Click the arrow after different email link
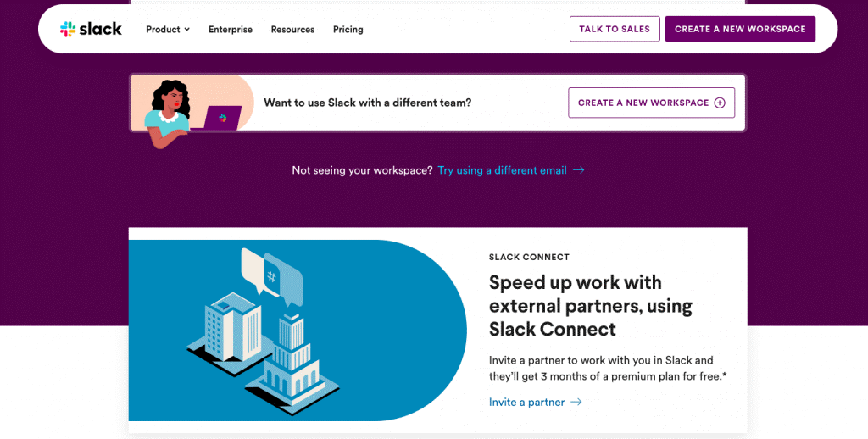 tap(578, 170)
